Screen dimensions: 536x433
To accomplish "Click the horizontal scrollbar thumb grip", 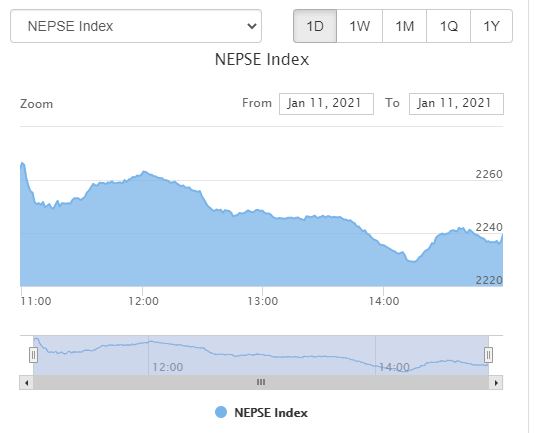I will click(261, 382).
